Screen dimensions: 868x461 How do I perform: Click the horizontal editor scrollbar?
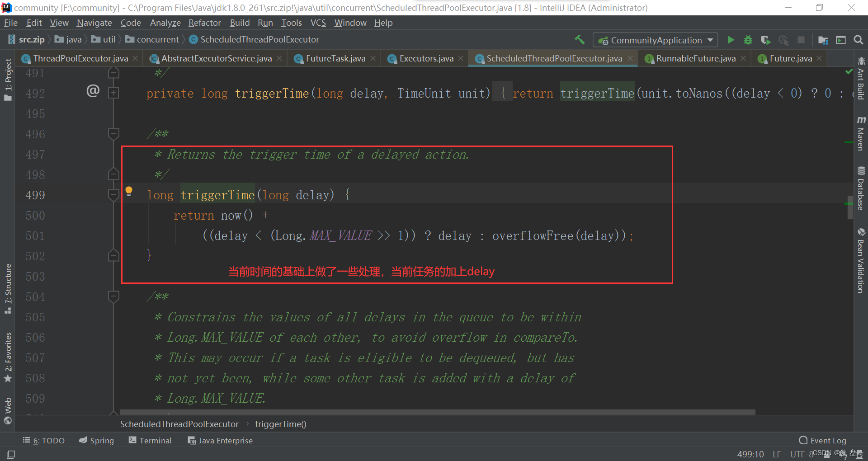point(438,412)
